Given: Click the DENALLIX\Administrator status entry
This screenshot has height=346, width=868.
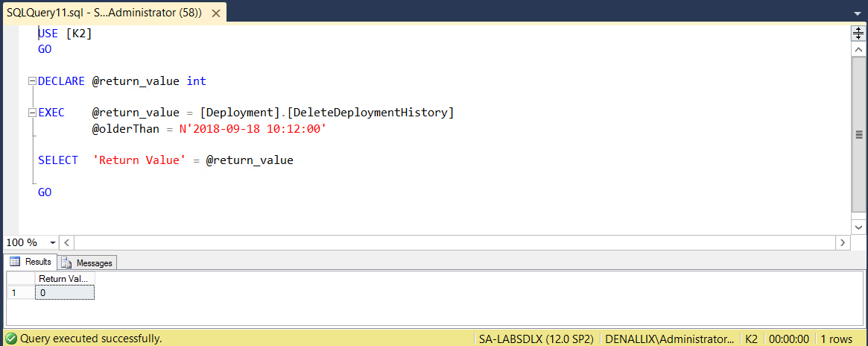Looking at the screenshot, I should [669, 339].
